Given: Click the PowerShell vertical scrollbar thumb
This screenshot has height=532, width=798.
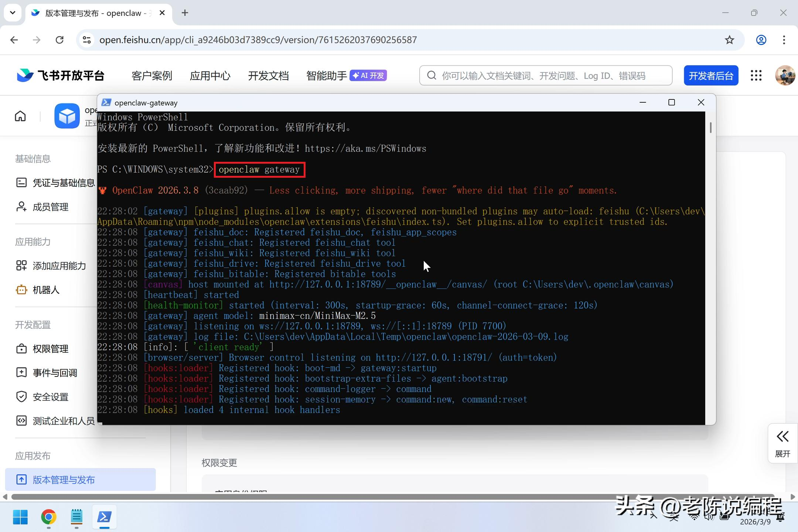Looking at the screenshot, I should pyautogui.click(x=710, y=127).
